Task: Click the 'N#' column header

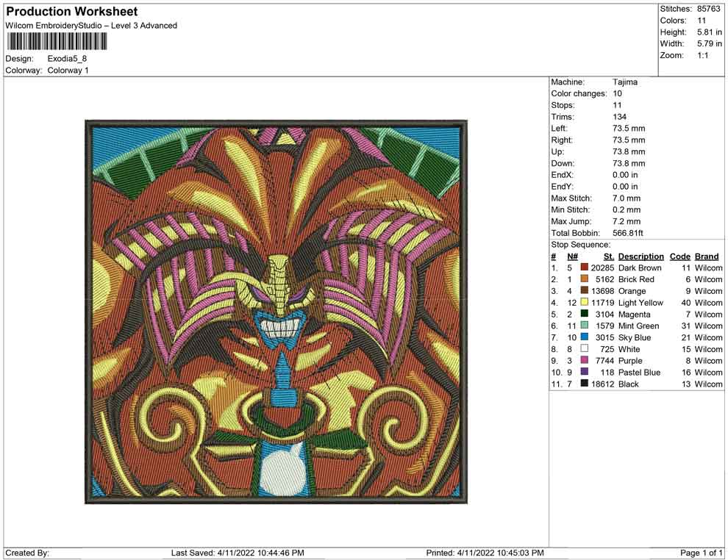Action: 572,256
